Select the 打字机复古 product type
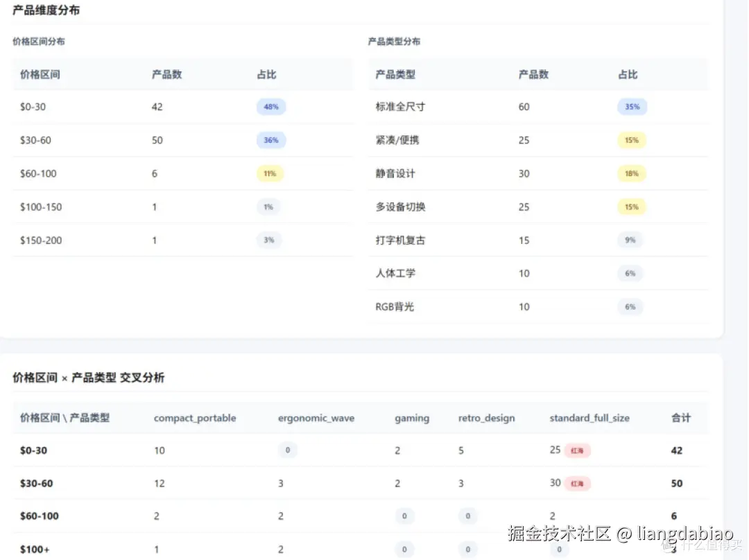The image size is (749, 560). tap(400, 240)
